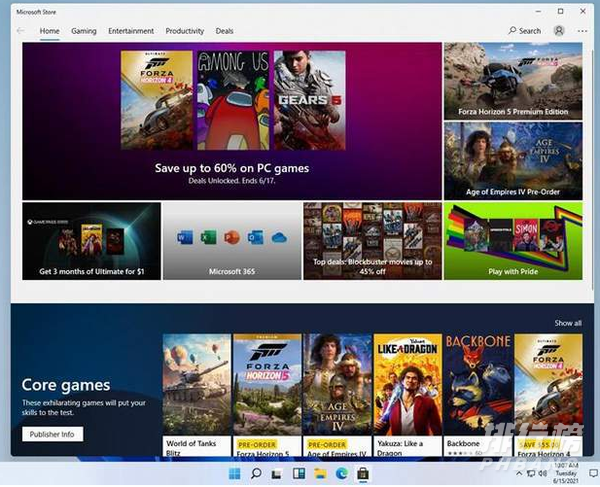
Task: Click the OneDrive cloud icon in Microsoft 365 tile
Action: pyautogui.click(x=279, y=238)
